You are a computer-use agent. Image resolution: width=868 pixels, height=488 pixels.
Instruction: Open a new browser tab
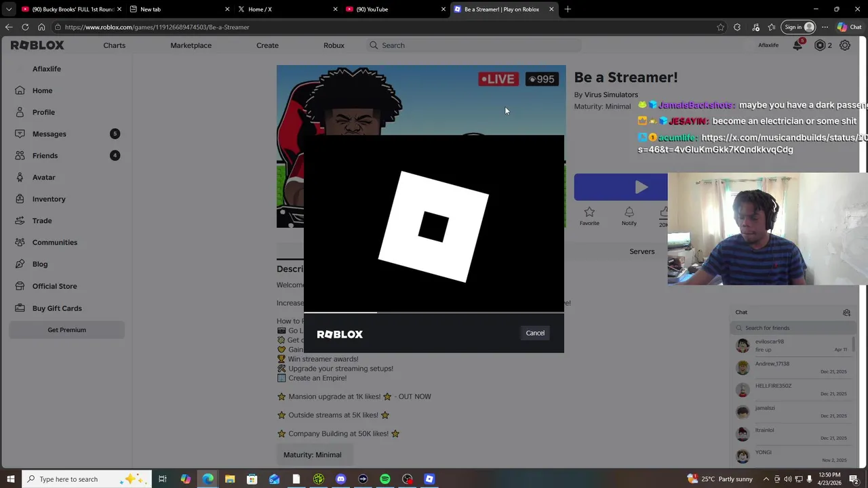(x=568, y=9)
